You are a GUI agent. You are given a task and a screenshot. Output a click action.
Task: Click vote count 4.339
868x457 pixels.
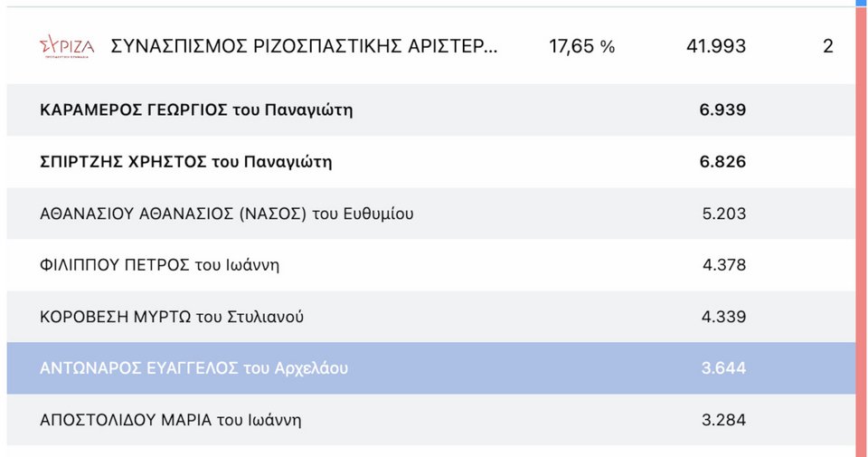(723, 318)
